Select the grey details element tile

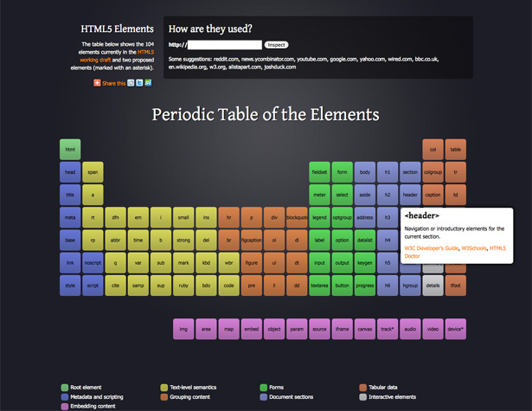pos(433,286)
